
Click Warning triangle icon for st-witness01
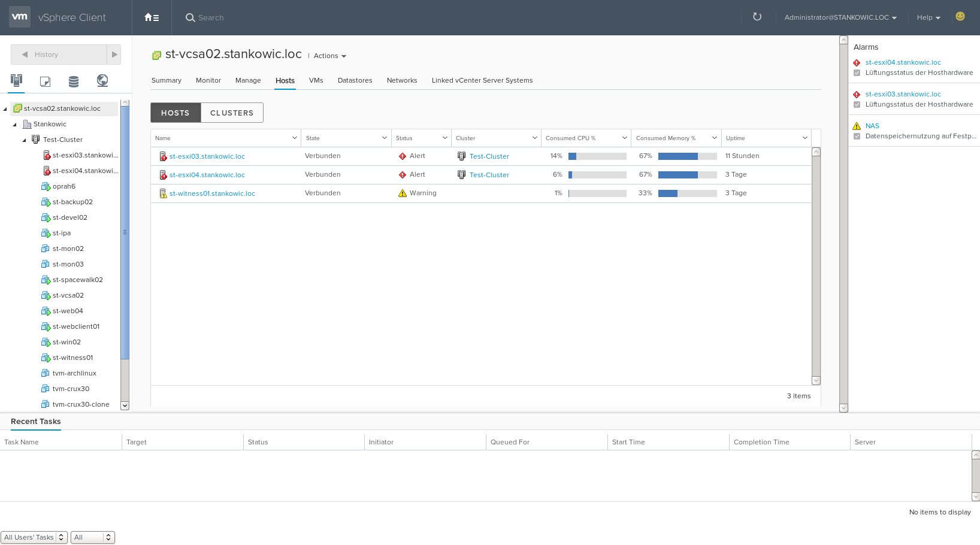click(403, 193)
